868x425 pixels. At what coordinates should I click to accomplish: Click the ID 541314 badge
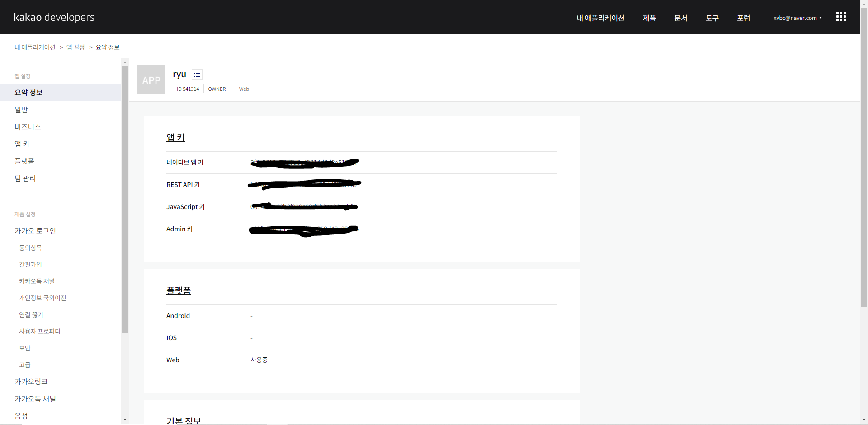188,89
